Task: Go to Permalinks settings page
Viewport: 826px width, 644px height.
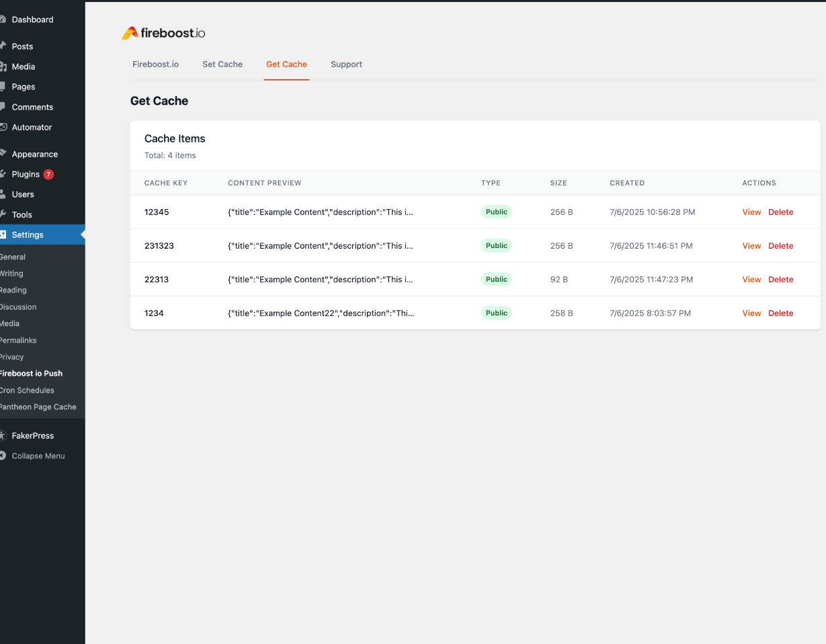Action: click(x=18, y=340)
